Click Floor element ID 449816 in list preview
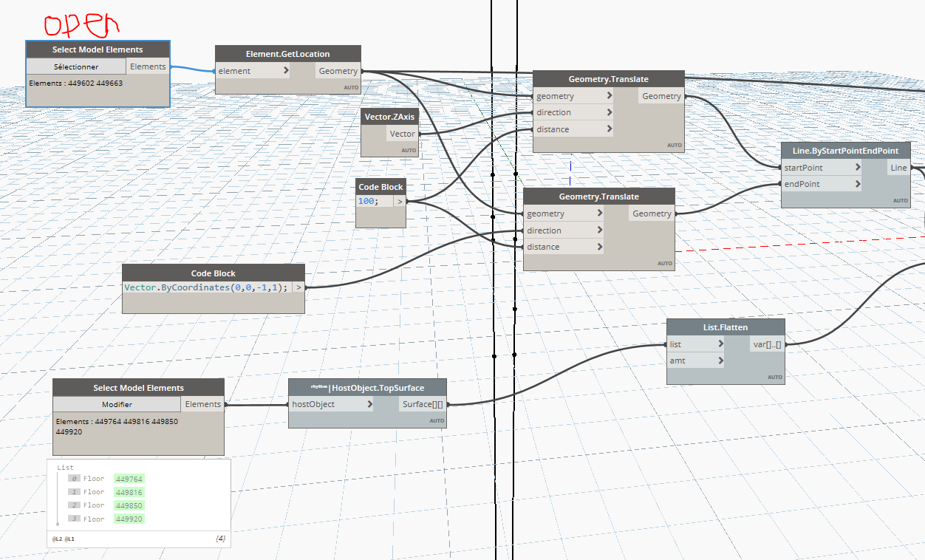Image resolution: width=925 pixels, height=560 pixels. [x=129, y=492]
